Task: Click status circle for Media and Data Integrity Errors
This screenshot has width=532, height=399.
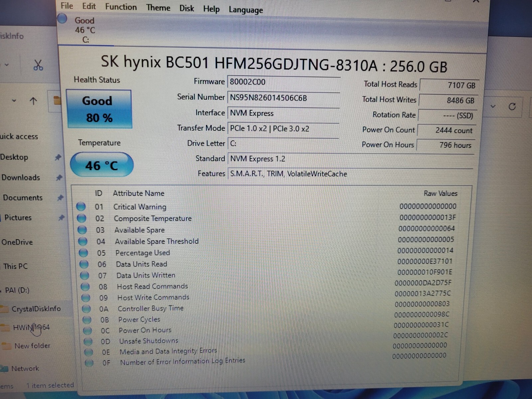Action: [88, 352]
